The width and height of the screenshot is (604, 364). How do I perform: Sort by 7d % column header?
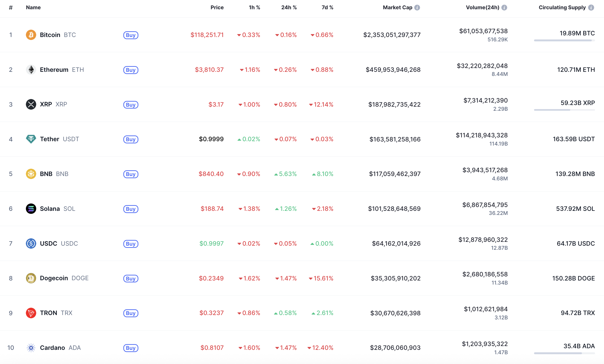tap(327, 8)
